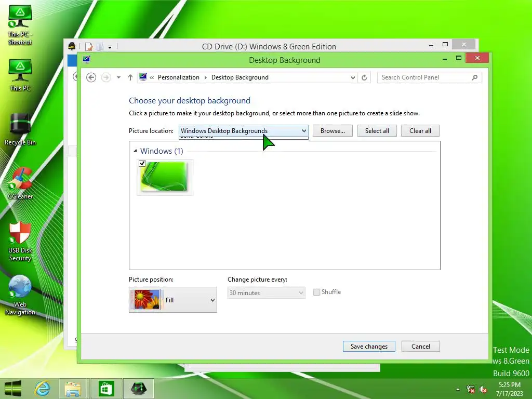Click the Select all button
This screenshot has height=399, width=532.
click(x=377, y=130)
